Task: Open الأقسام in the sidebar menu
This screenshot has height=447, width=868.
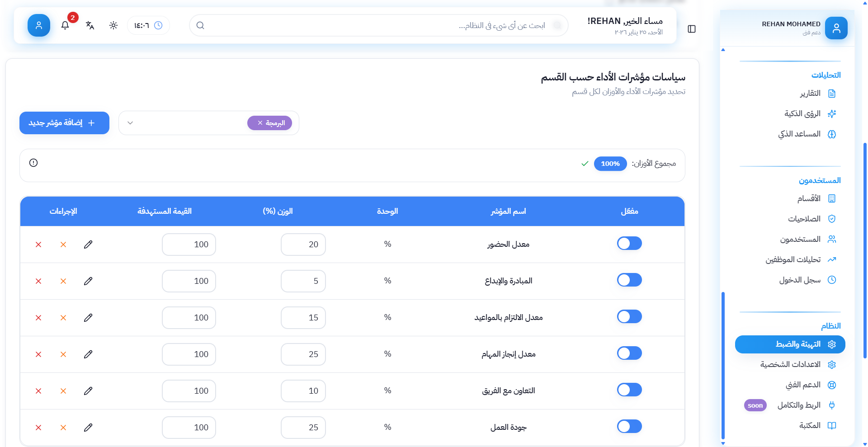Action: point(809,198)
